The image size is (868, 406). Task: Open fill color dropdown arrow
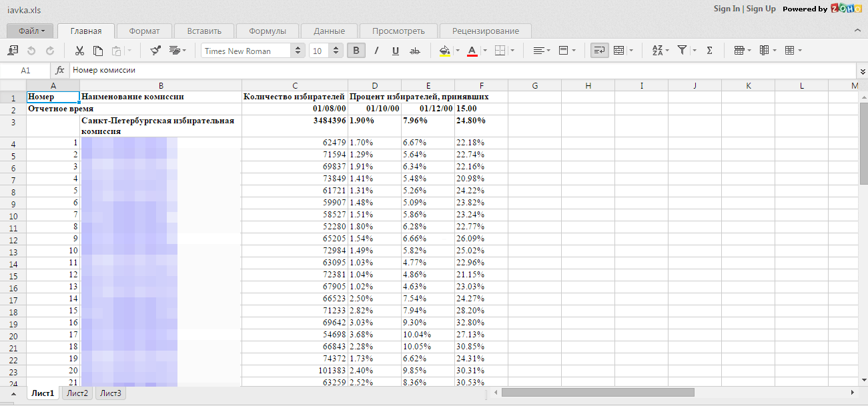point(458,51)
